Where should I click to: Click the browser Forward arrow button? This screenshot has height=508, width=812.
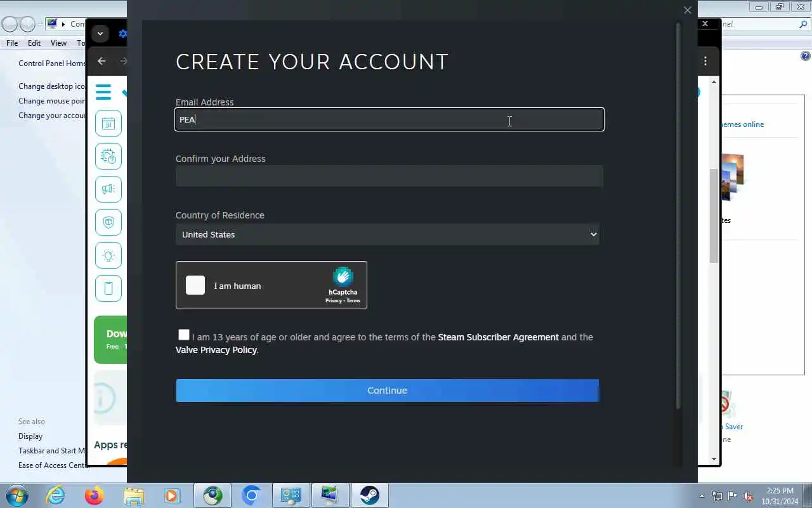pos(123,61)
